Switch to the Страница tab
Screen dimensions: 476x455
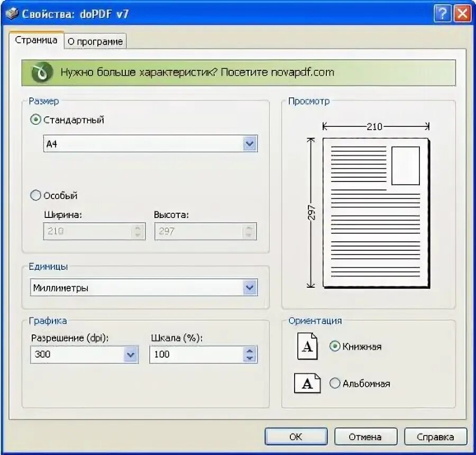pos(36,40)
